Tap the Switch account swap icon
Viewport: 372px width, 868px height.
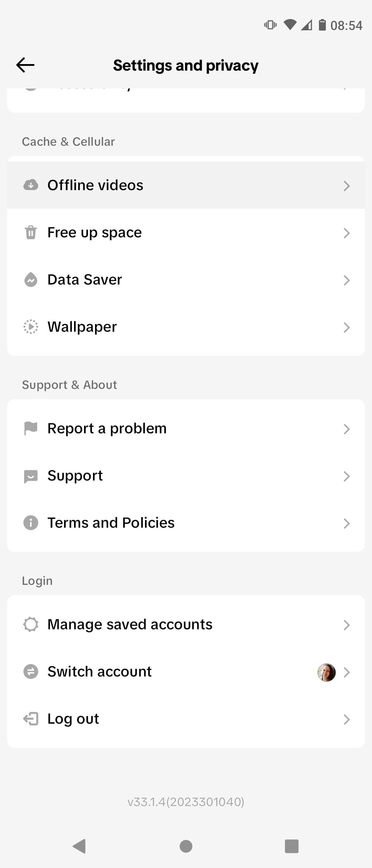31,672
